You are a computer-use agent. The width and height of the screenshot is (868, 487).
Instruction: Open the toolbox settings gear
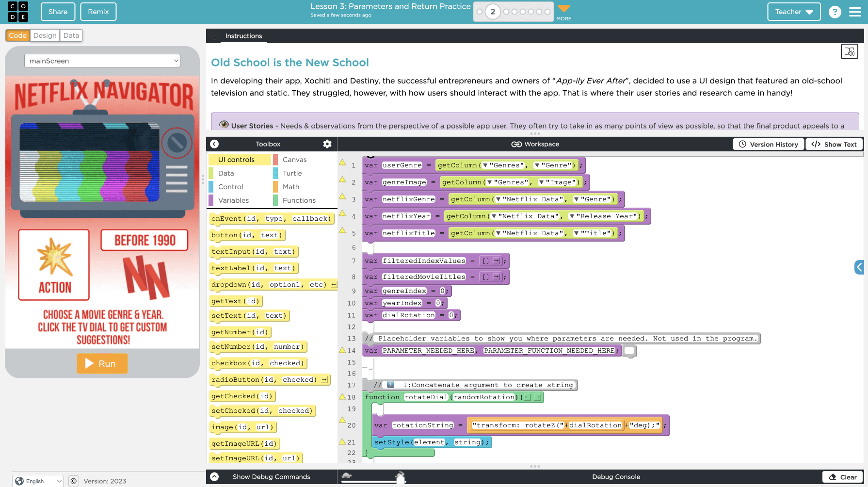click(327, 144)
